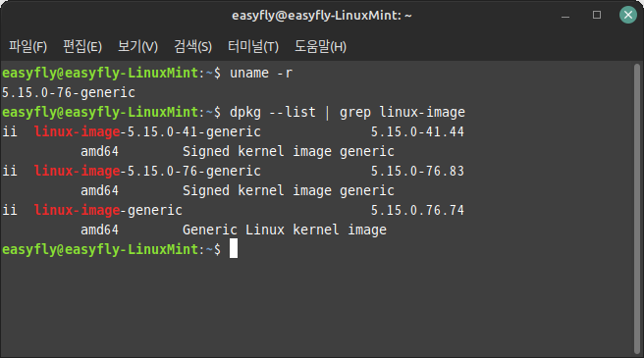Click the 'uname -r' command text

click(261, 74)
